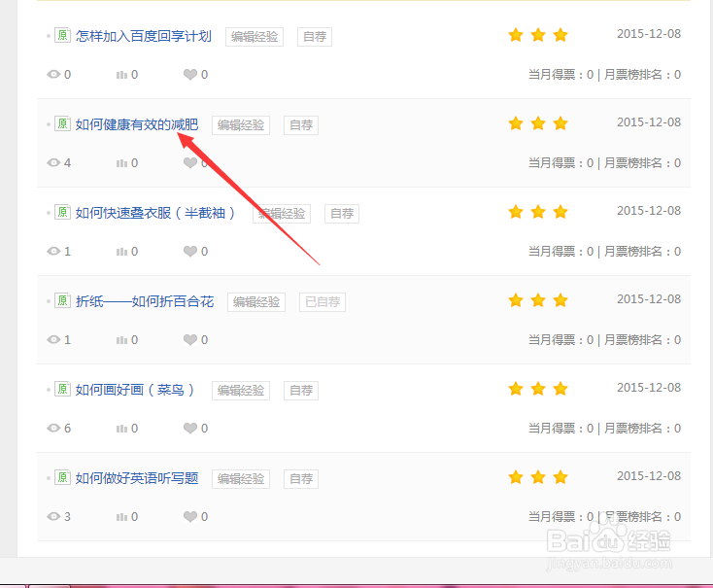Click original badge icon beside 如何健康有效的减肥

(62, 123)
